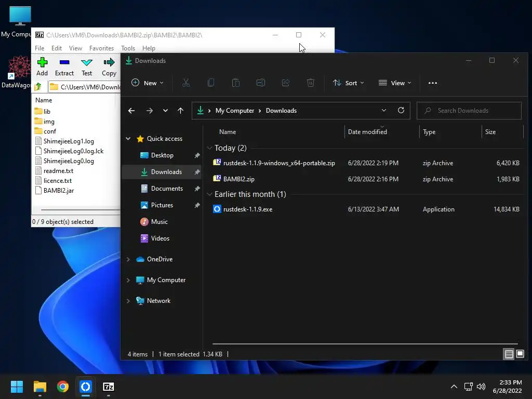Expand the OneDrive tree node

pyautogui.click(x=128, y=259)
